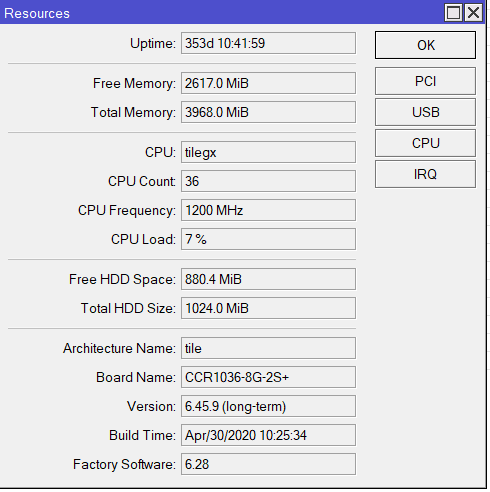
Task: Click the CPU Load: label
Action: pyautogui.click(x=143, y=239)
